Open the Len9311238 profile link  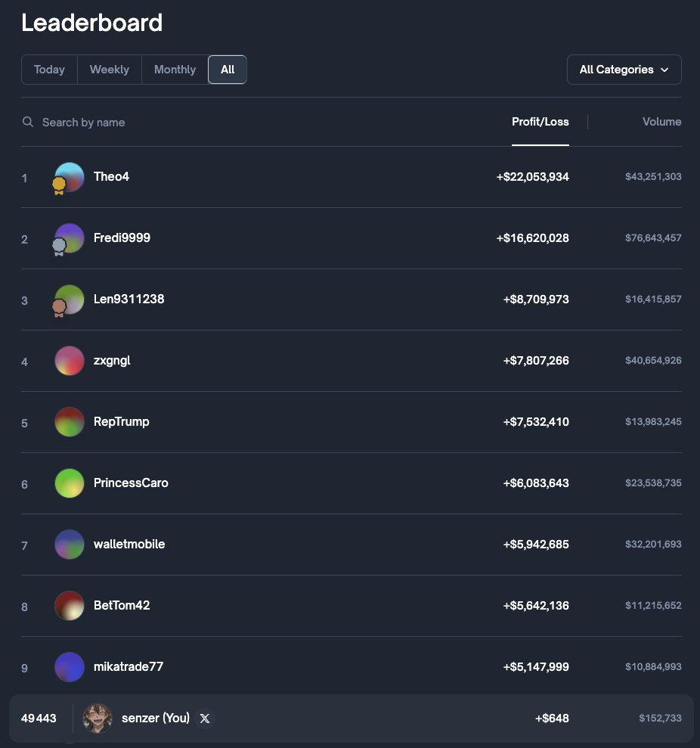(129, 299)
